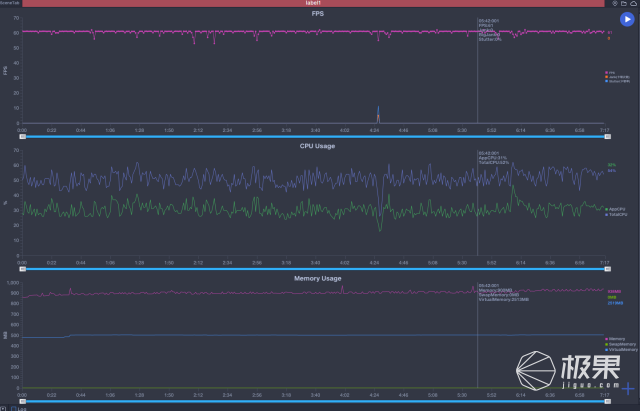Click the CPU dip near 4:24 mark
The image size is (640, 411).
[380, 226]
